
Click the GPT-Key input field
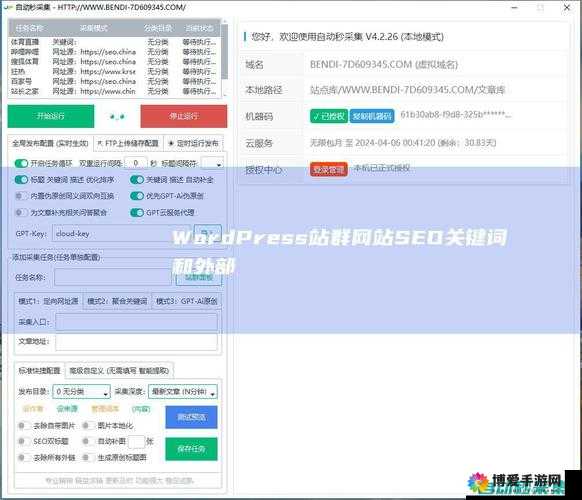(x=122, y=234)
